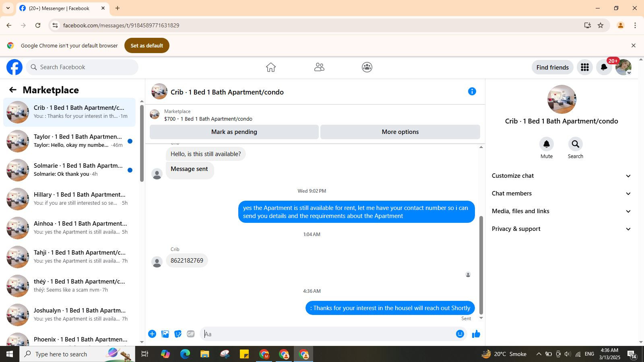
Task: Go back from Marketplace chats list
Action: point(13,90)
